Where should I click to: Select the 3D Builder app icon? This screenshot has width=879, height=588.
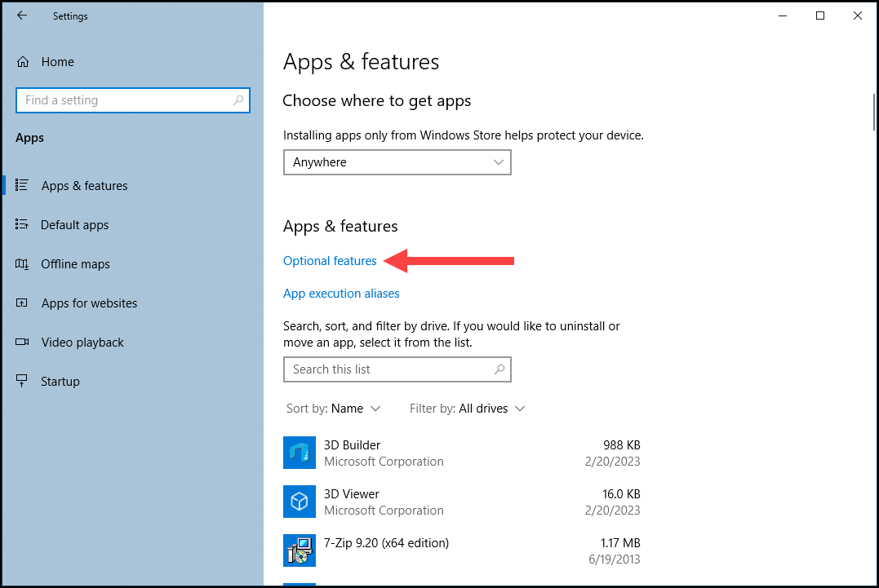[x=300, y=453]
